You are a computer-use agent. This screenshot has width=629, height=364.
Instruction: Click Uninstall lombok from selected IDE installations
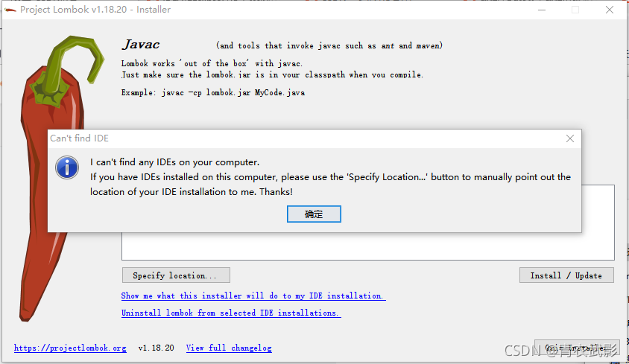pyautogui.click(x=231, y=313)
